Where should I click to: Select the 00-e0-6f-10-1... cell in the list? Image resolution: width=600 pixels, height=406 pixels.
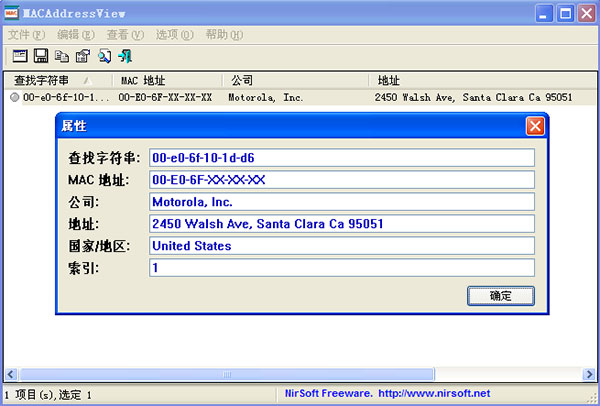[66, 98]
